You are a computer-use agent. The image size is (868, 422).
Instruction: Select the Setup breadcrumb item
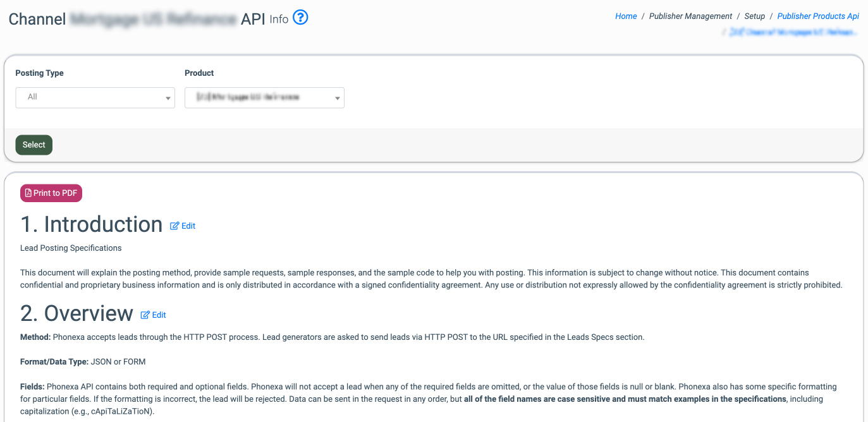coord(754,16)
